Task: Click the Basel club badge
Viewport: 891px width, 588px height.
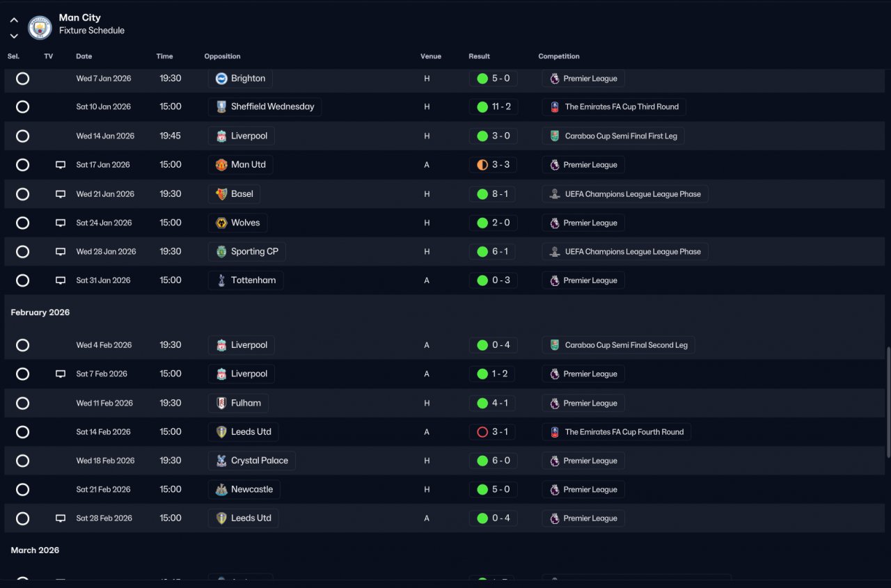Action: (x=221, y=194)
